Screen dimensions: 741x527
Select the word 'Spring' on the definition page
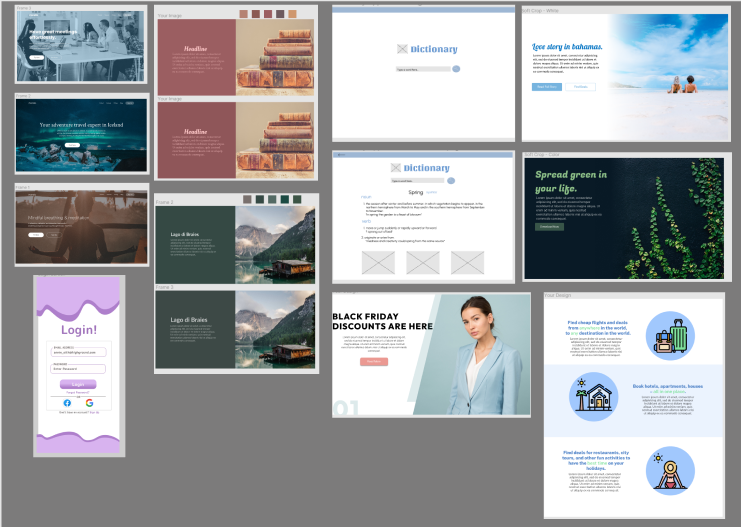click(416, 192)
